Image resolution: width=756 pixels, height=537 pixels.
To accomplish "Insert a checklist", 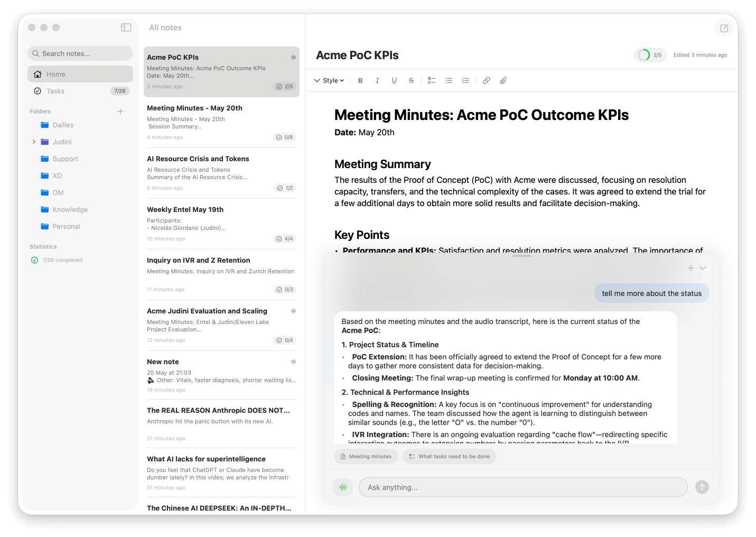I will (x=432, y=81).
